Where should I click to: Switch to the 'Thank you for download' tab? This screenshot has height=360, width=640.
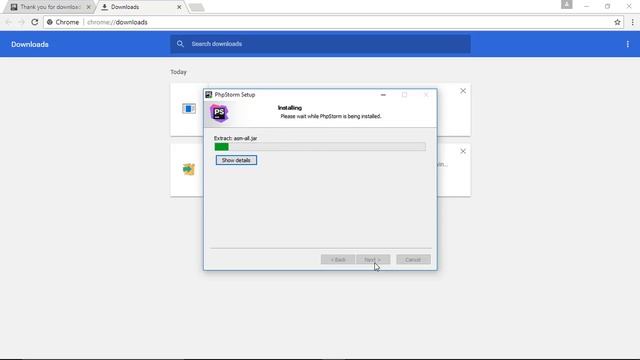point(50,7)
